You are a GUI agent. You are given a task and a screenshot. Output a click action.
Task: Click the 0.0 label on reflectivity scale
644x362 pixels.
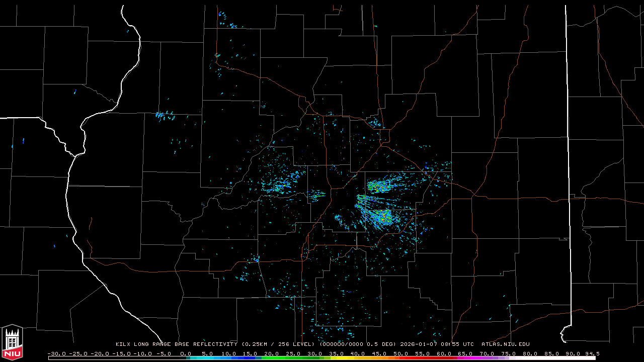[x=186, y=353]
